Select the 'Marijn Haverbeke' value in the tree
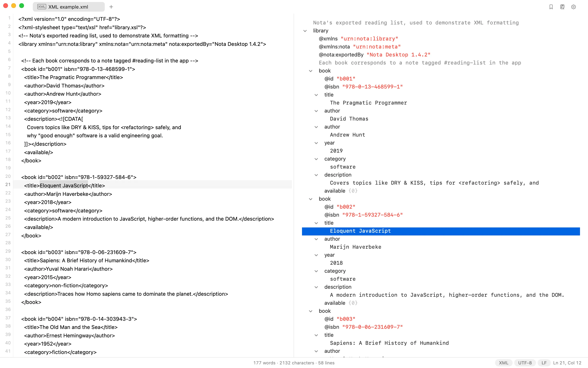This screenshot has width=588, height=368. [355, 247]
